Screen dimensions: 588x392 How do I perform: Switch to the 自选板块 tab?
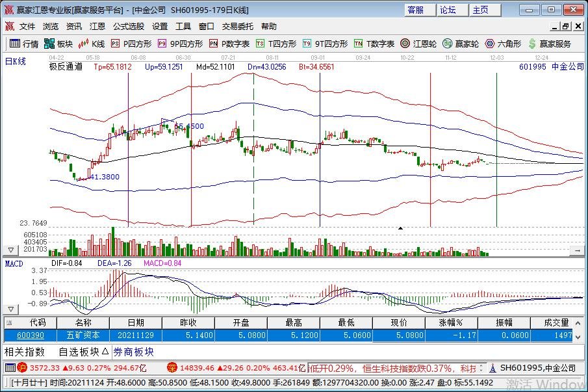(79, 352)
